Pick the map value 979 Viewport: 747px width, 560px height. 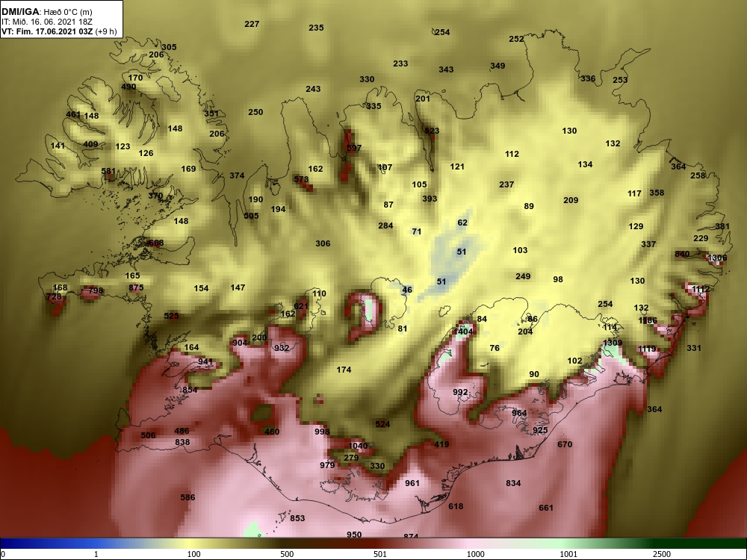coord(327,464)
